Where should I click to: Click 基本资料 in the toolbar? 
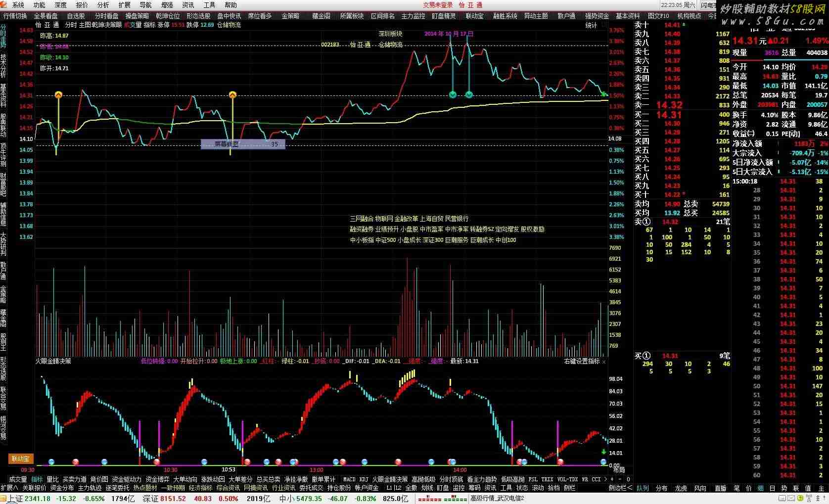[x=628, y=16]
